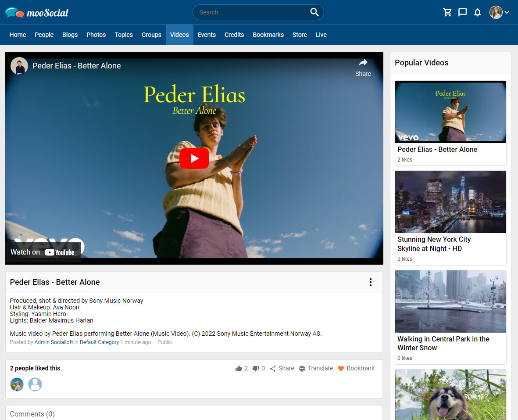
Task: Click the search magnifier icon
Action: click(x=314, y=12)
